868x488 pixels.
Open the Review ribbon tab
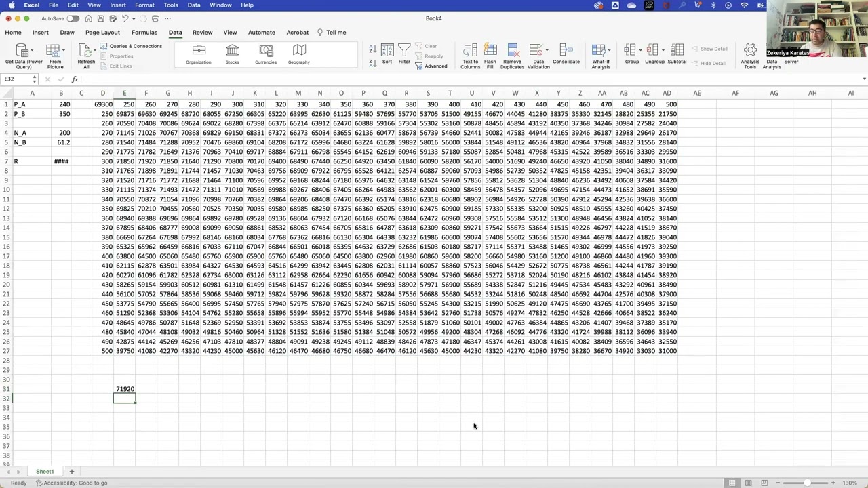pos(202,32)
